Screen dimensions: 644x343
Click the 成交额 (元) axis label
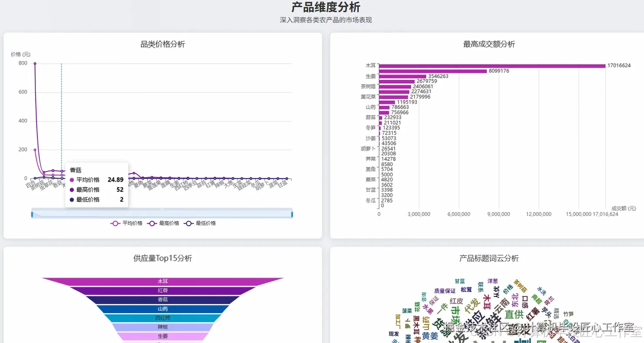click(623, 209)
